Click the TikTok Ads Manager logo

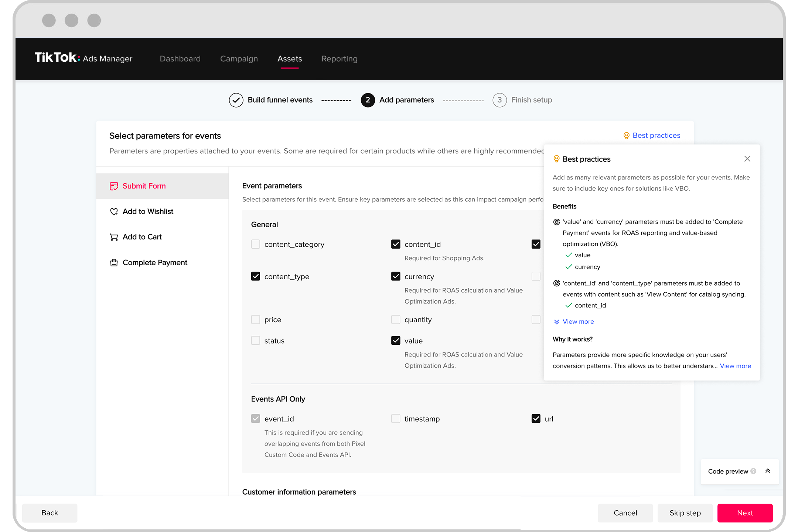point(83,58)
